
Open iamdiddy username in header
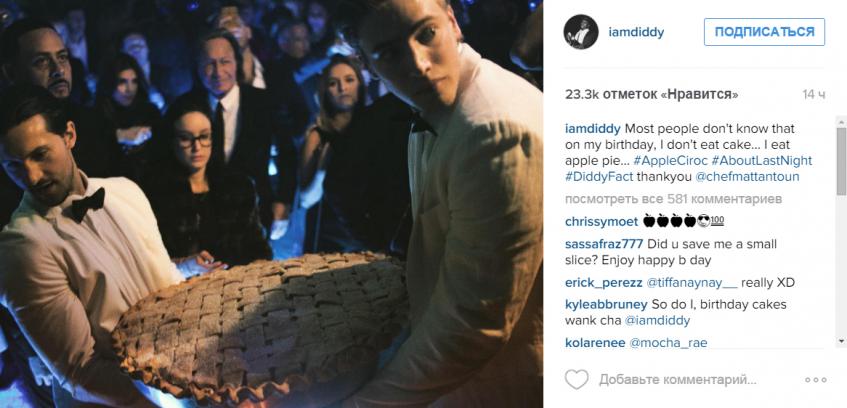pos(636,32)
